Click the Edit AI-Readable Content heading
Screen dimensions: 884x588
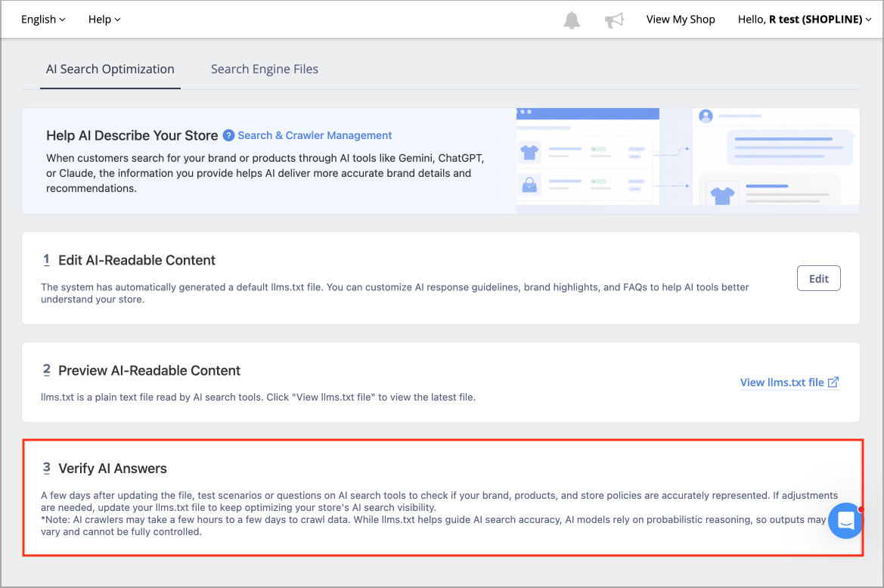click(137, 260)
